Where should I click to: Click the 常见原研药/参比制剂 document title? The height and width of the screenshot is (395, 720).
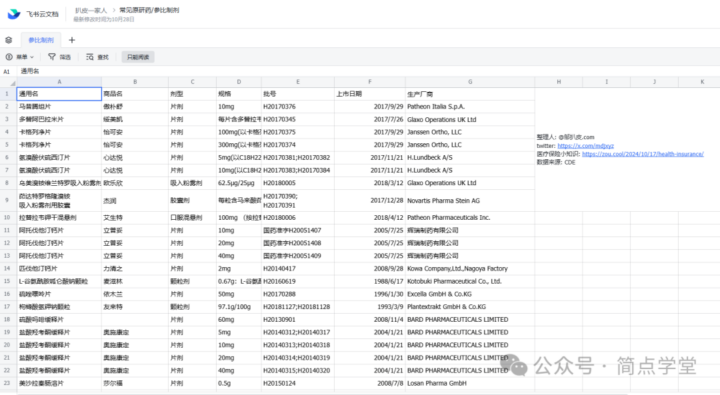tap(149, 10)
